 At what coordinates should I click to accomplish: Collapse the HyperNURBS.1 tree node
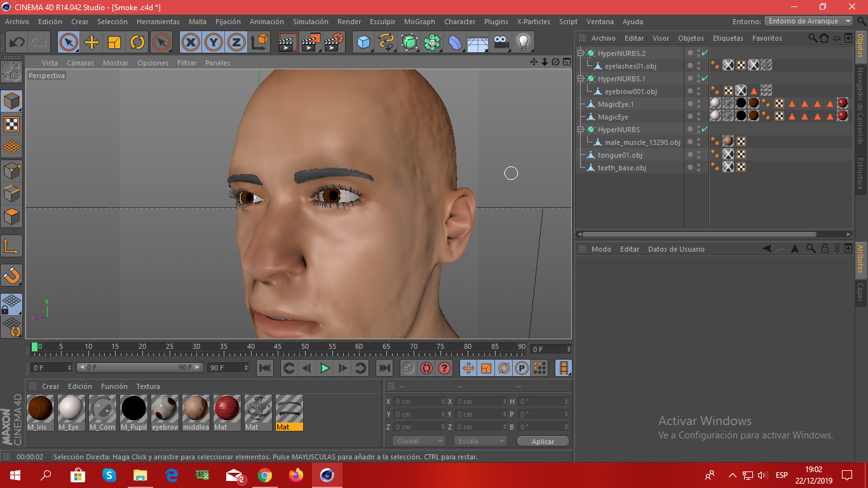[x=581, y=79]
